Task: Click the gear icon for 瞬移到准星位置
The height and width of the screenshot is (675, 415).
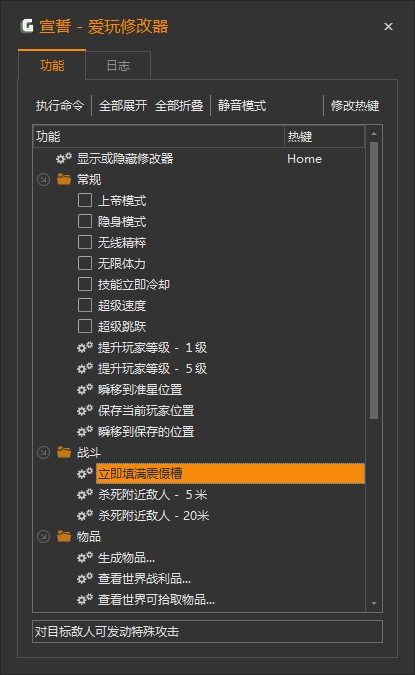Action: (85, 390)
